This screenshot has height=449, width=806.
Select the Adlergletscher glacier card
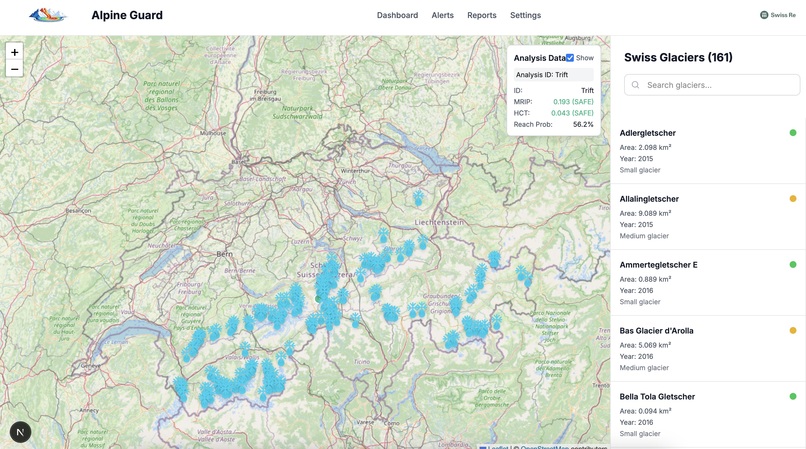pos(708,151)
